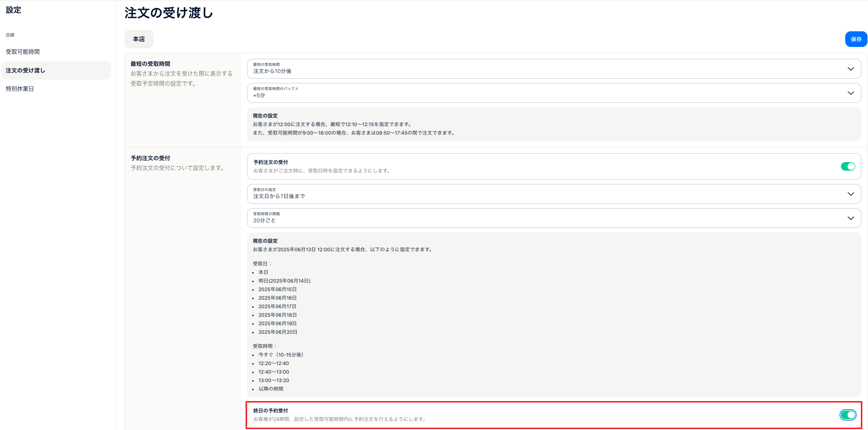The height and width of the screenshot is (430, 868).
Task: Turn off the 終日の予約受付 switch
Action: 848,415
